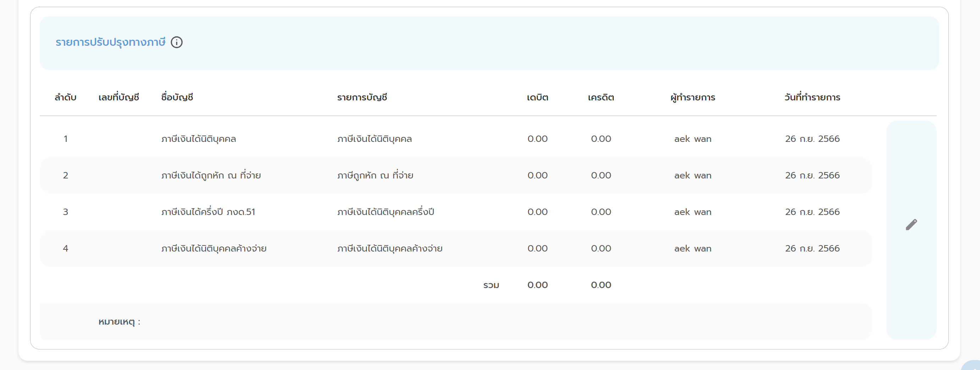Click the info icon beside รายการปรับปรุงทางภาษี
Image resolution: width=980 pixels, height=370 pixels.
pos(177,42)
